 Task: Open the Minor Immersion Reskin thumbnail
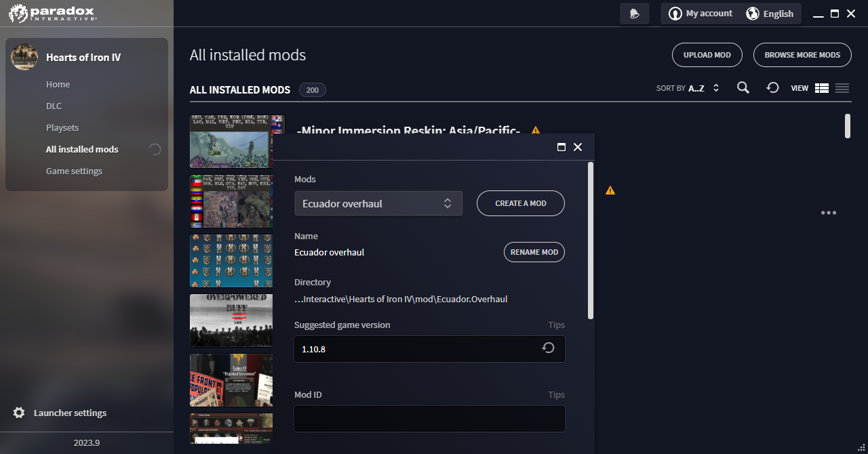tap(231, 141)
